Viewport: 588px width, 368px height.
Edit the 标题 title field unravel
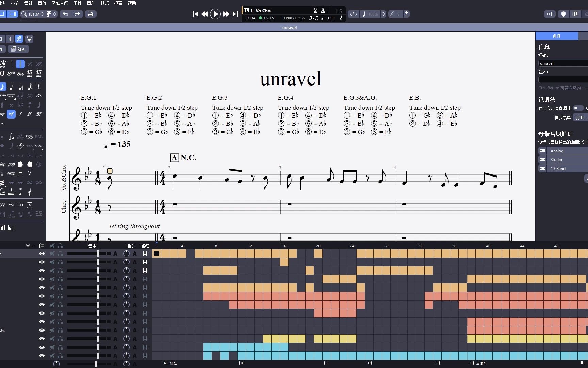click(563, 63)
